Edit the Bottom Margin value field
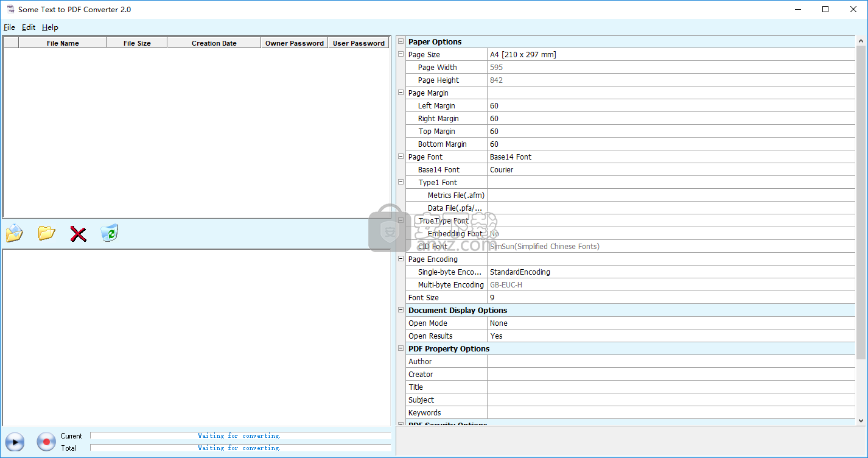Viewport: 868px width, 458px height. (x=671, y=144)
